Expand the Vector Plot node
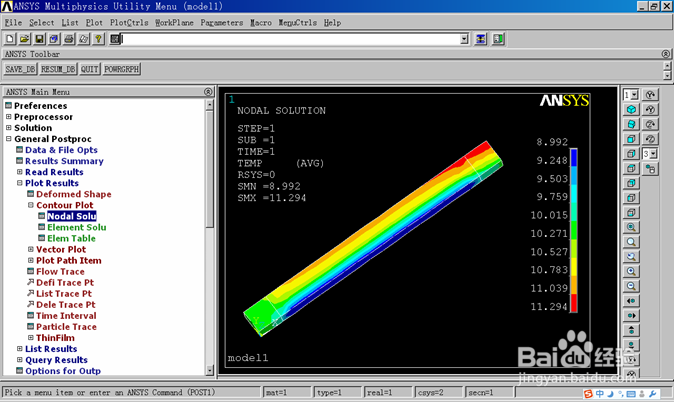Viewport: 674px width, 402px height. pos(31,249)
